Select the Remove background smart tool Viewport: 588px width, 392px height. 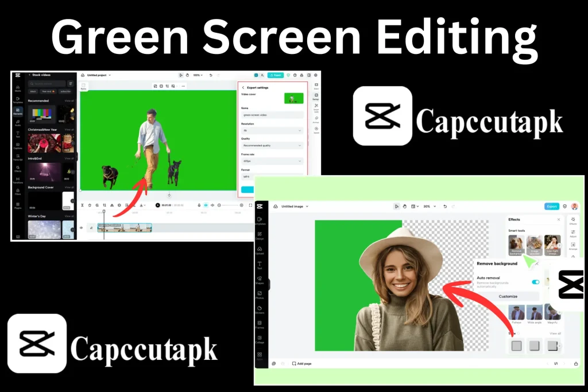[x=516, y=244]
